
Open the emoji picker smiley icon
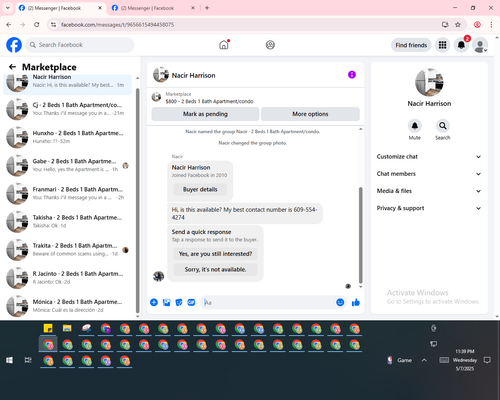click(340, 302)
